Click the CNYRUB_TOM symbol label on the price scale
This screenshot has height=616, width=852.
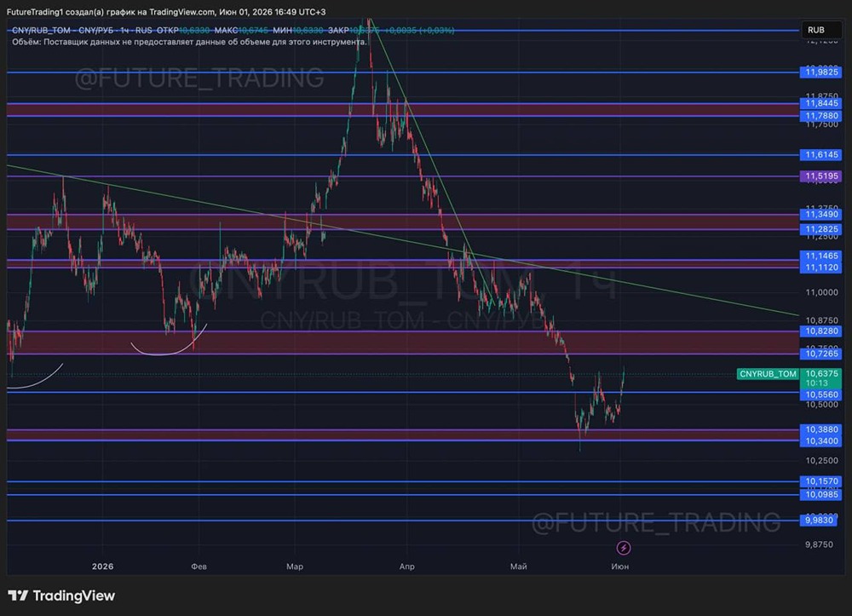(768, 374)
